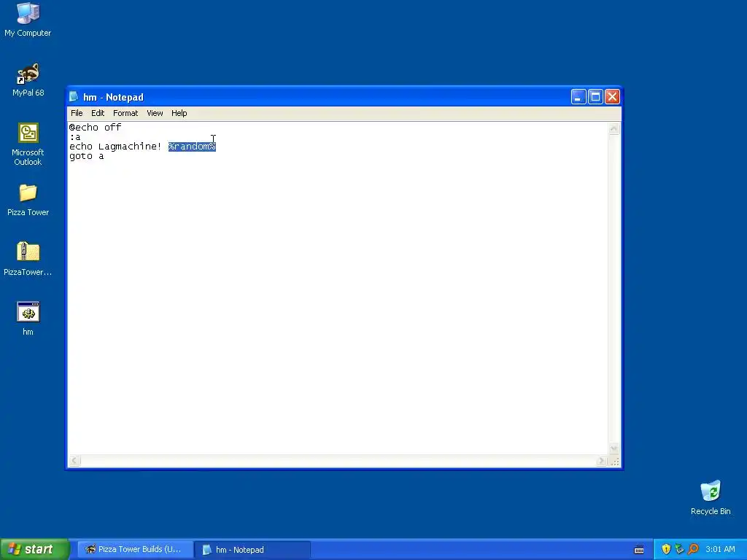This screenshot has height=560, width=747.
Task: Click the 'goto a' line
Action: (x=86, y=156)
